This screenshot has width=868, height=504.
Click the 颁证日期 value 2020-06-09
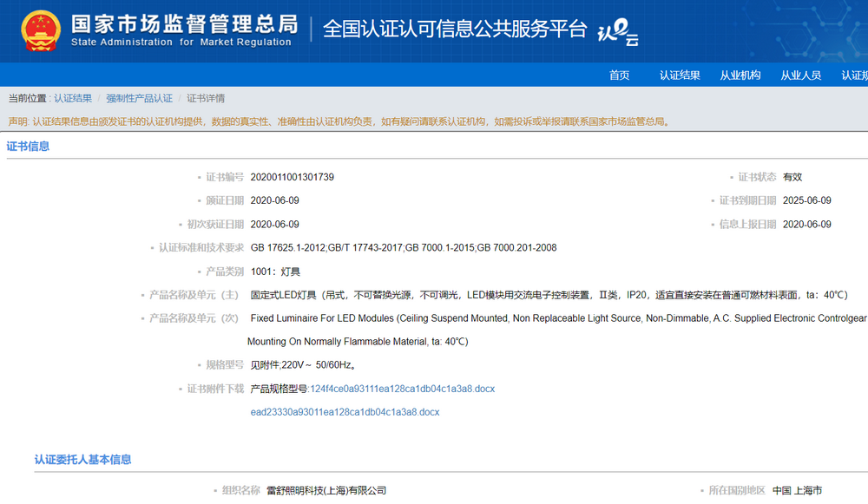click(x=274, y=200)
